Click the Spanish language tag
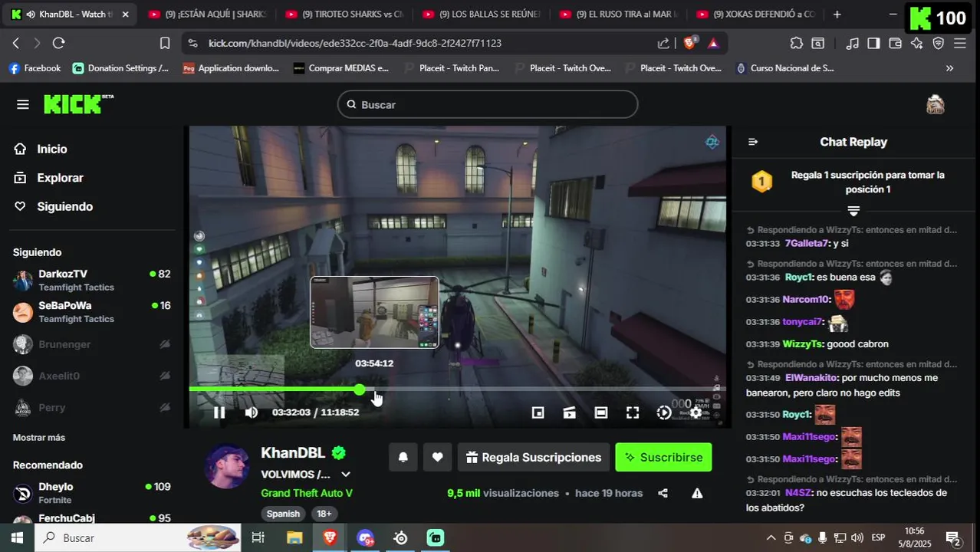The image size is (980, 552). click(283, 514)
